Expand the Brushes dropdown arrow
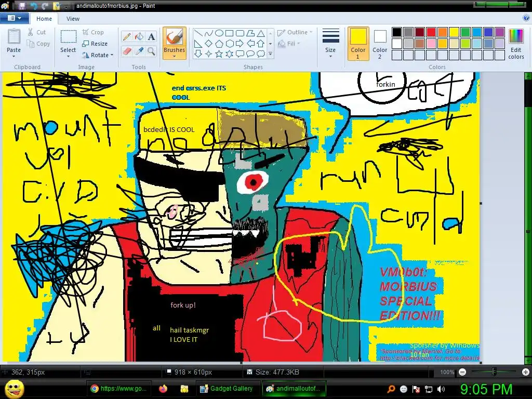The width and height of the screenshot is (532, 399). tap(175, 57)
